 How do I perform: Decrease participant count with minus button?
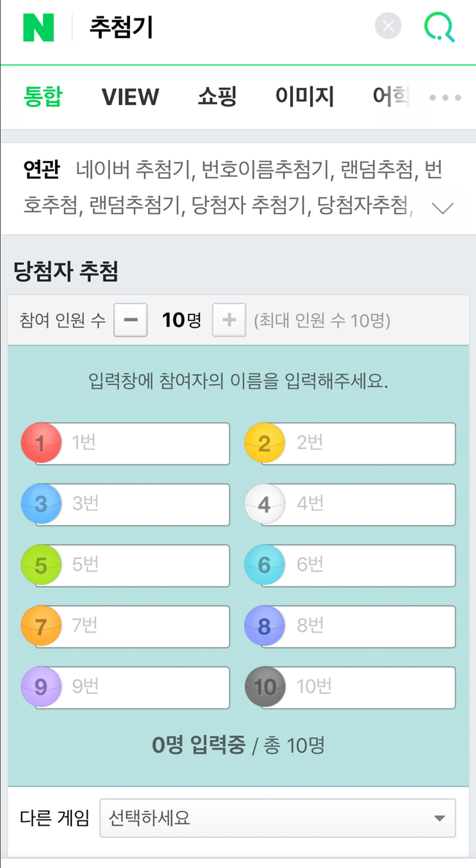[131, 320]
